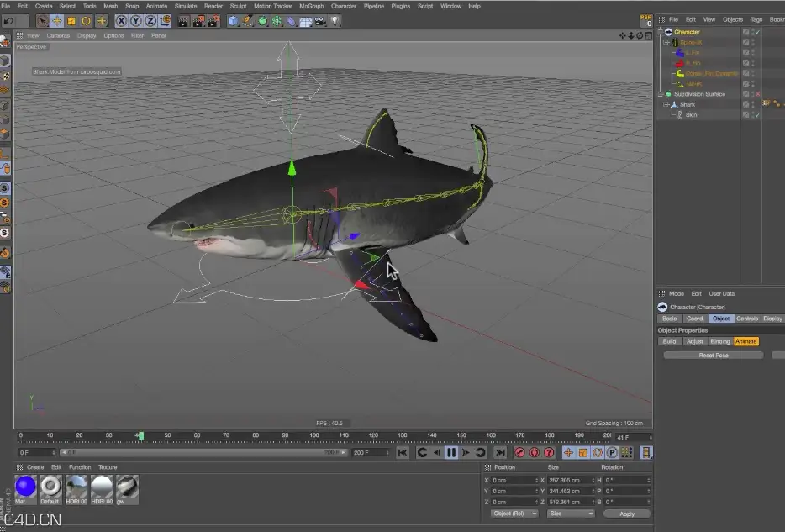785x532 pixels.
Task: Open the Simulate menu
Action: pyautogui.click(x=186, y=6)
